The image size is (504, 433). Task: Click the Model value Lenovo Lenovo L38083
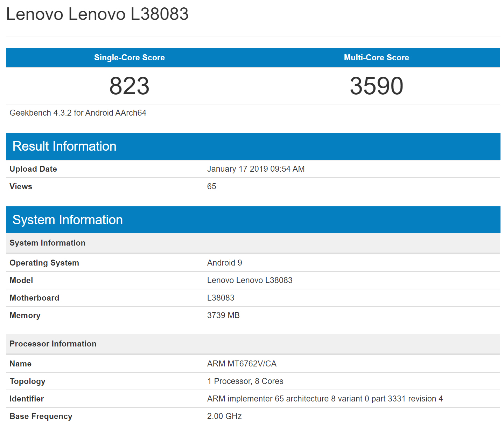250,280
